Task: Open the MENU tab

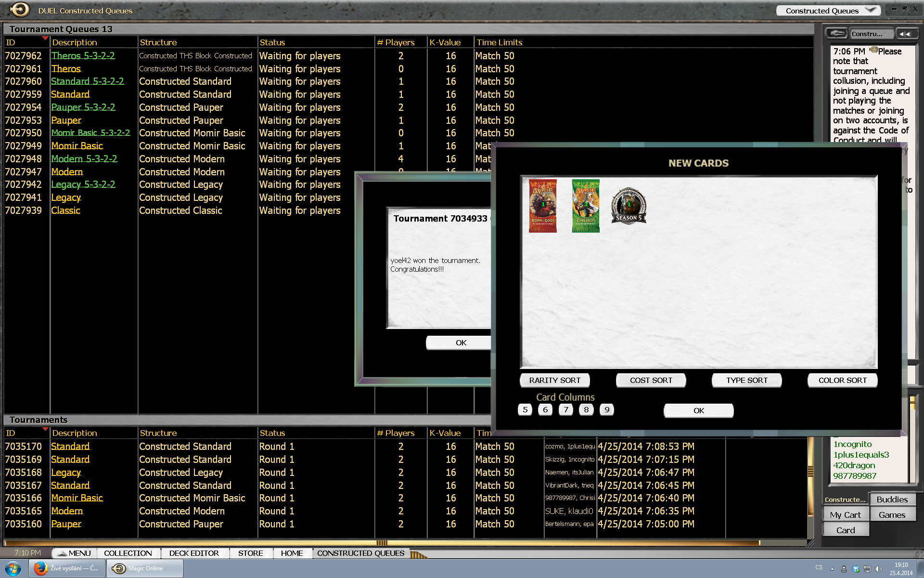Action: click(x=74, y=553)
